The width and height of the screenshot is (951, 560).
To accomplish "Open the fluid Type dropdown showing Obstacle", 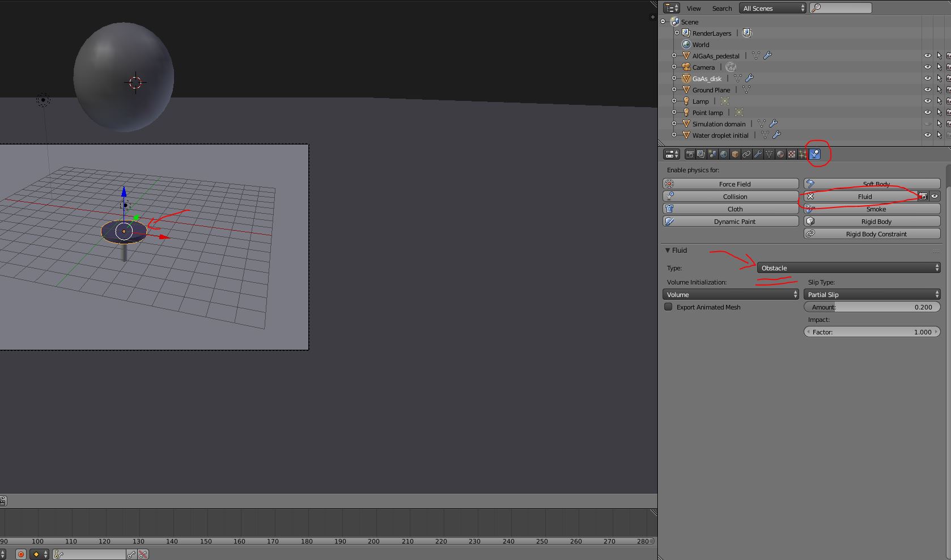I will click(x=848, y=268).
